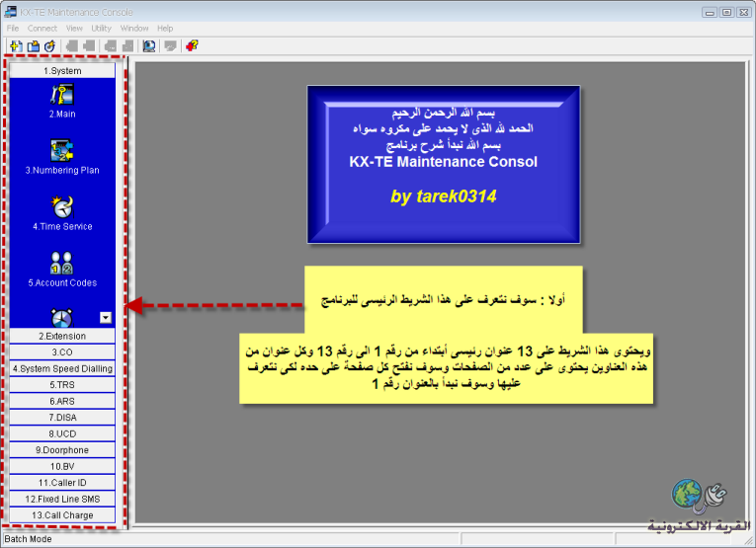This screenshot has width=756, height=548.
Task: Open the Window menu
Action: 134,29
